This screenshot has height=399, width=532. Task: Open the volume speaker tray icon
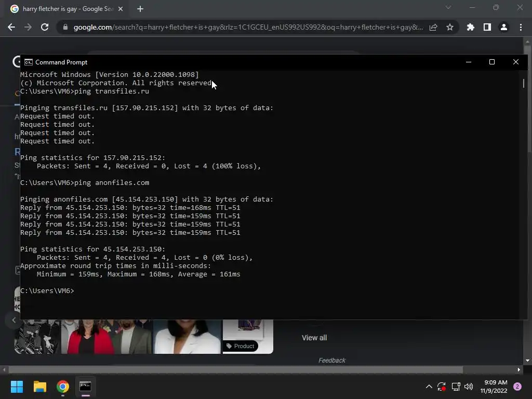[469, 387]
